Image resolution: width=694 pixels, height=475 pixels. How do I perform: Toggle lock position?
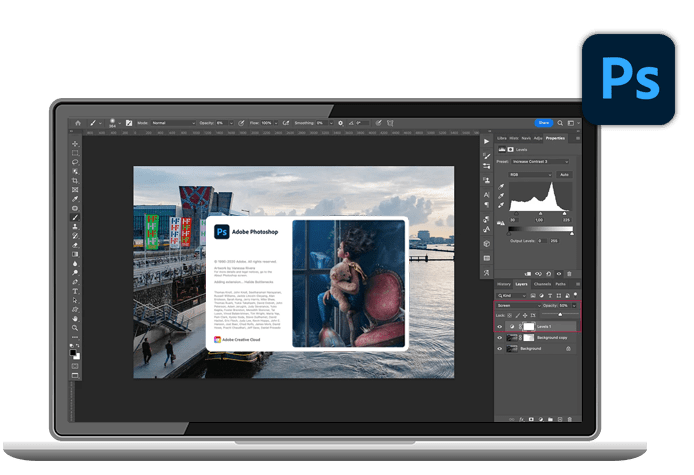525,316
